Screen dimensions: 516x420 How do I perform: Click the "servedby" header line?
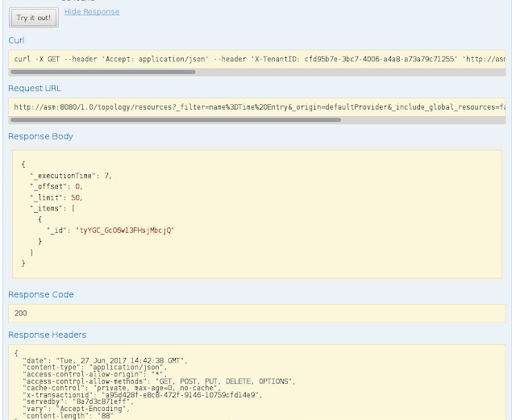tap(78, 402)
